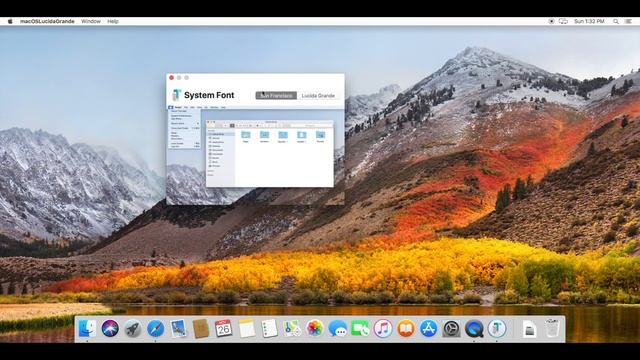The width and height of the screenshot is (640, 360).
Task: Click the macOSLucidaGrande app icon in Dock
Action: (x=497, y=328)
